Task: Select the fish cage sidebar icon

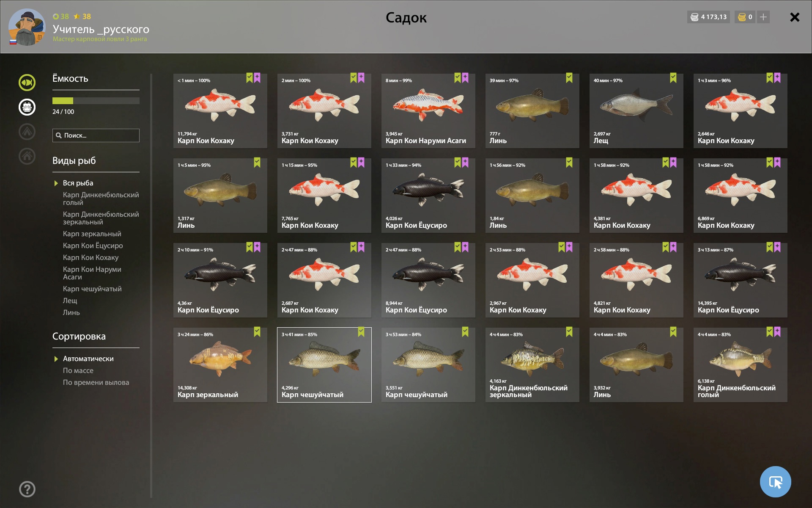Action: (27, 107)
